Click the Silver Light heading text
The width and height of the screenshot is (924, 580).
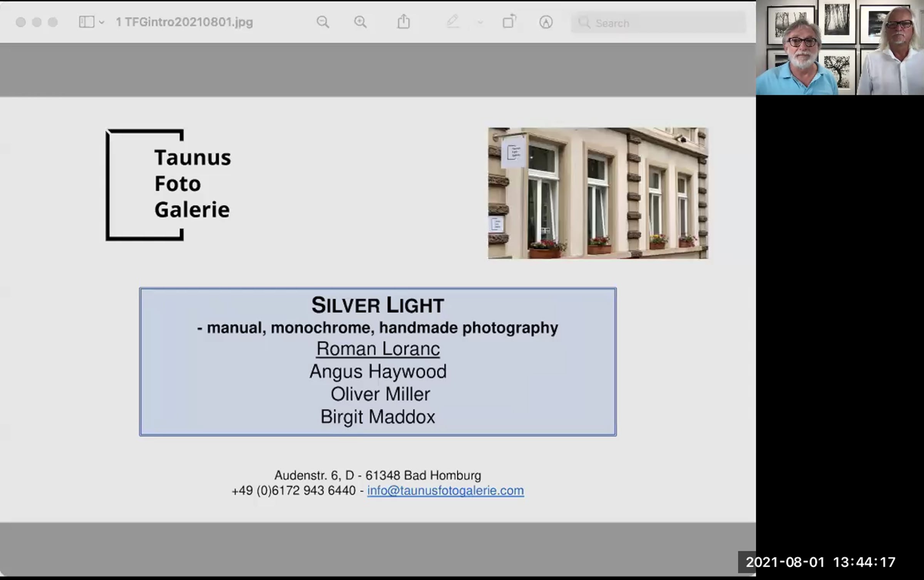pyautogui.click(x=378, y=305)
